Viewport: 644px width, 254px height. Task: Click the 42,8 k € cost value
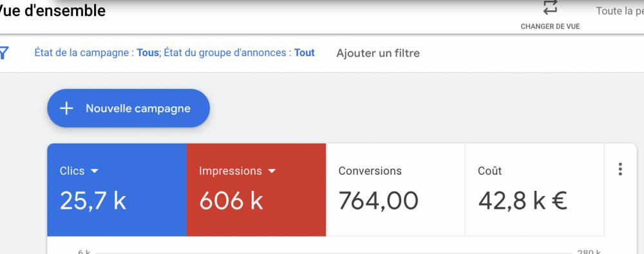(523, 201)
